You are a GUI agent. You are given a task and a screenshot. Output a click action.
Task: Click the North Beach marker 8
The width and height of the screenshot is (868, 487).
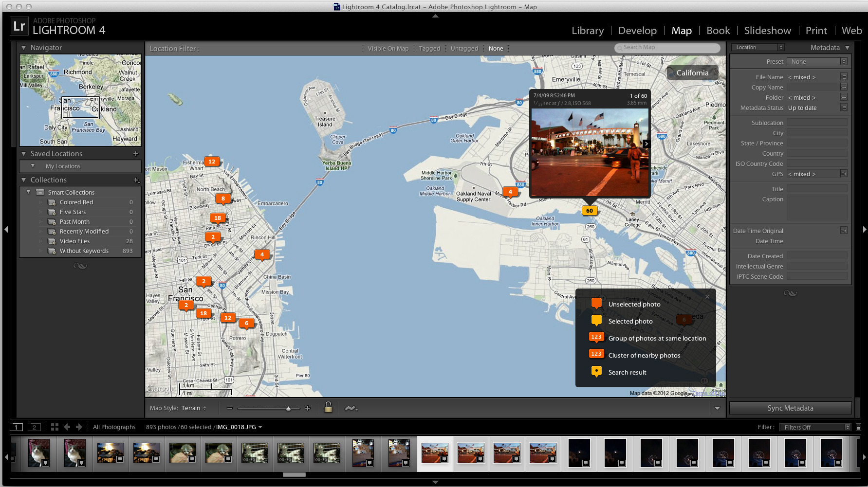coord(223,199)
